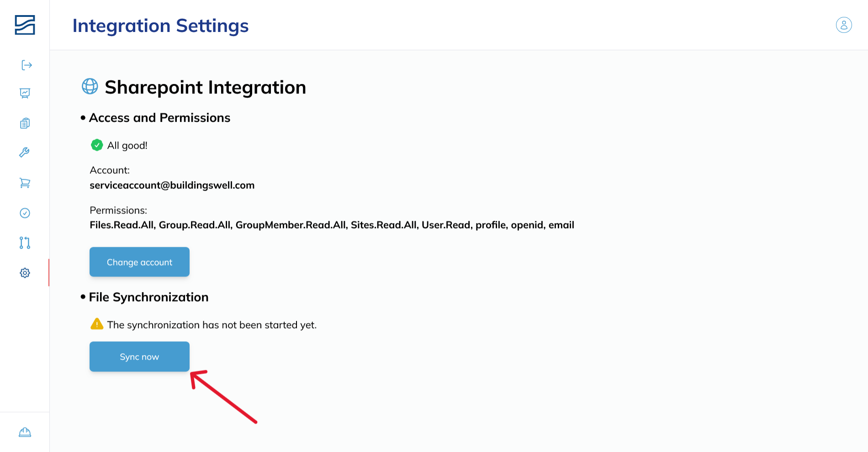Open the presentation chart dashboard icon
The height and width of the screenshot is (452, 868).
pos(25,93)
